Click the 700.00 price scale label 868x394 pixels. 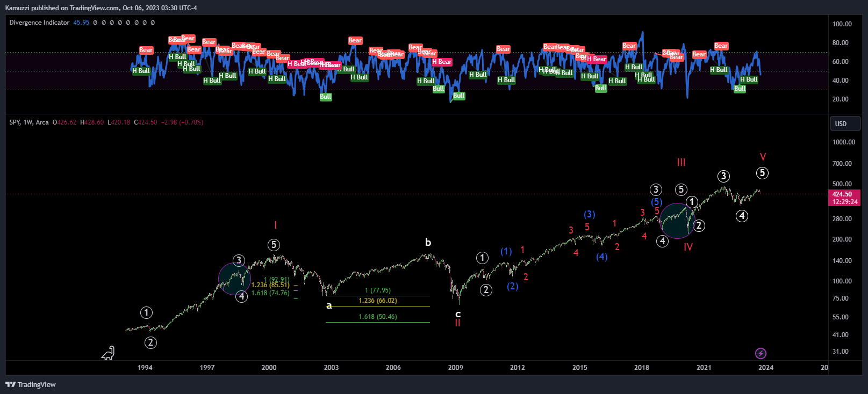(x=842, y=164)
